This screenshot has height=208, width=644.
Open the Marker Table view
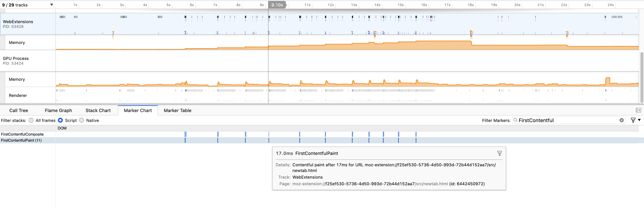tap(177, 110)
